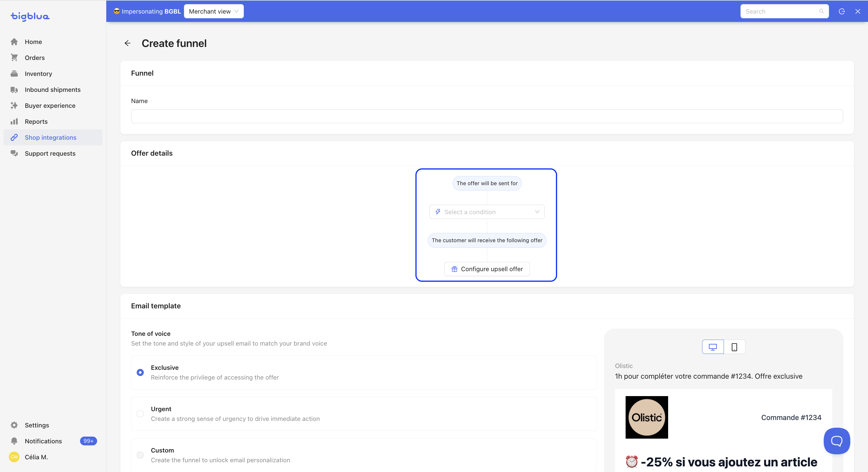This screenshot has height=472, width=868.
Task: Go to Inbound shipments
Action: pos(53,90)
